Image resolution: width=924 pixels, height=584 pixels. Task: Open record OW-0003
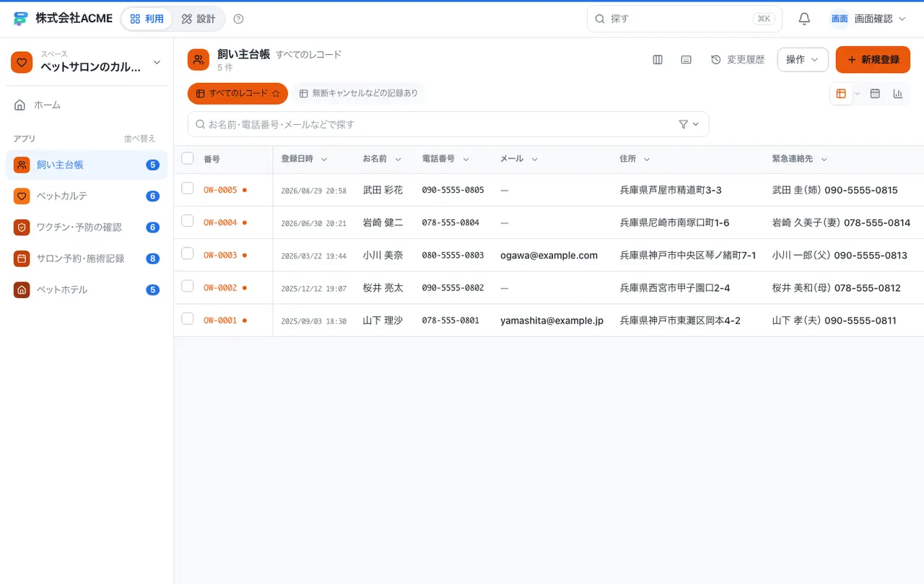[220, 255]
